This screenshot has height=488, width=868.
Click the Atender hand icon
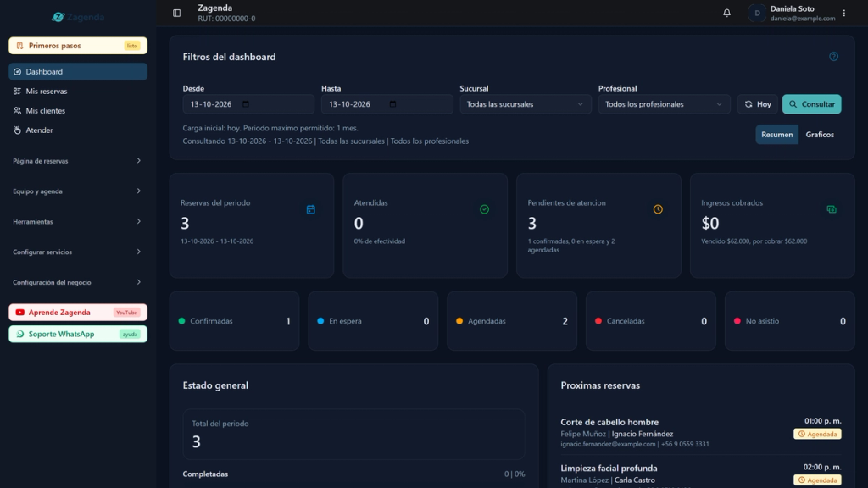[17, 130]
